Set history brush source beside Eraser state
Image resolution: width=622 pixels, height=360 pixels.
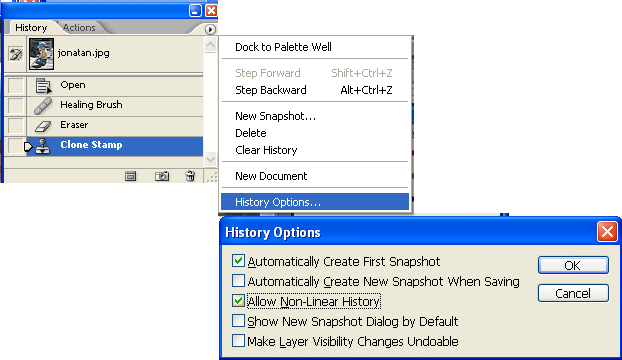pos(16,126)
